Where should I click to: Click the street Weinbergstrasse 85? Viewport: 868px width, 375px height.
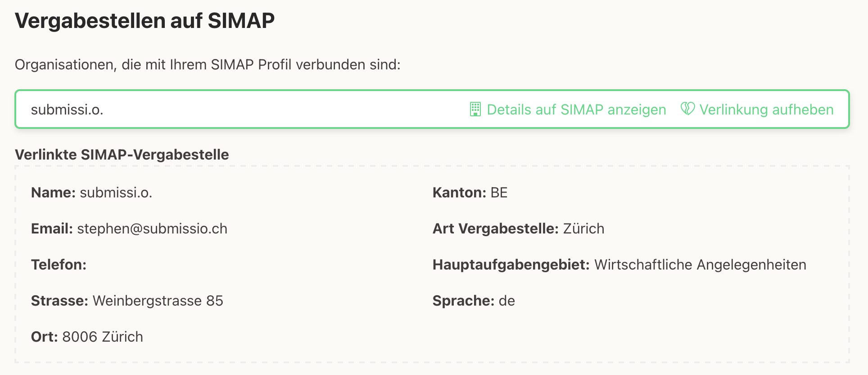pos(158,301)
